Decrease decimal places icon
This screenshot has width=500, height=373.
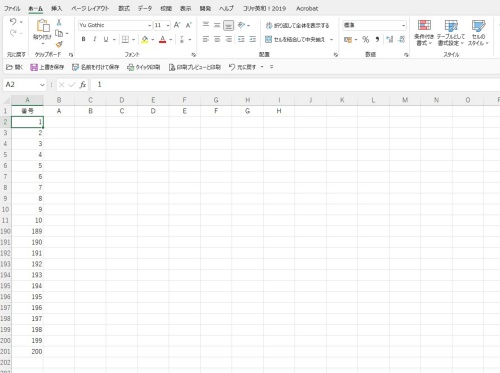click(402, 39)
